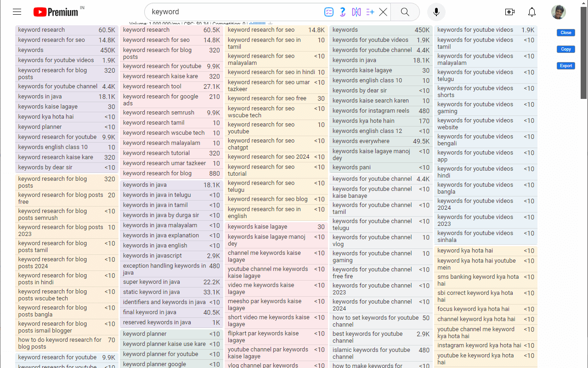Open the hamburger navigation menu
The image size is (588, 368).
(17, 12)
